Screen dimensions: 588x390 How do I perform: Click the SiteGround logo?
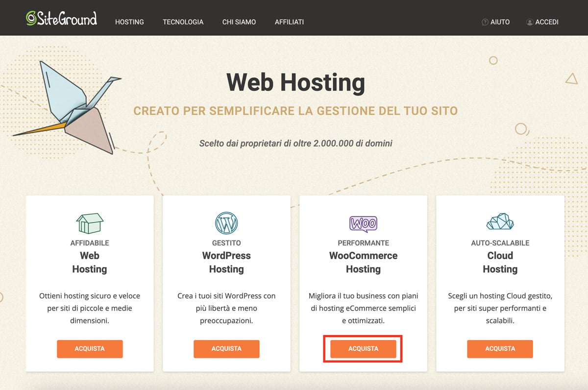tap(62, 18)
